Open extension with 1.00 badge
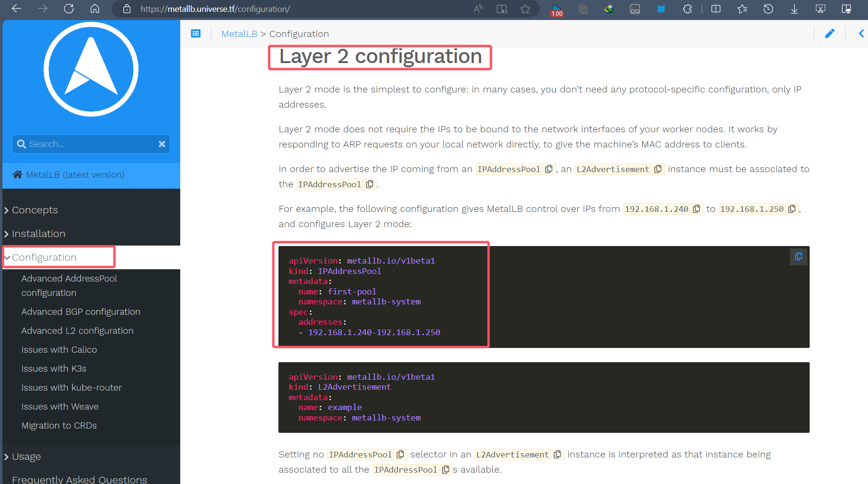Screen dimensions: 868x484 click(556, 9)
